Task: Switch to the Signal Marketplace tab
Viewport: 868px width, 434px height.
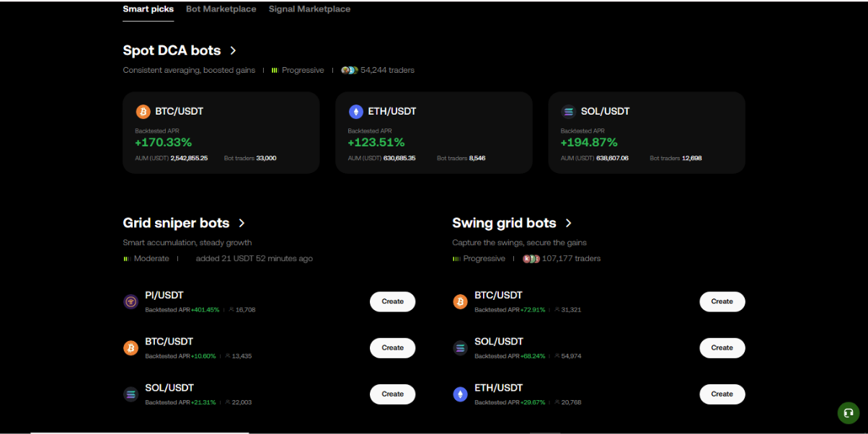Action: tap(309, 9)
